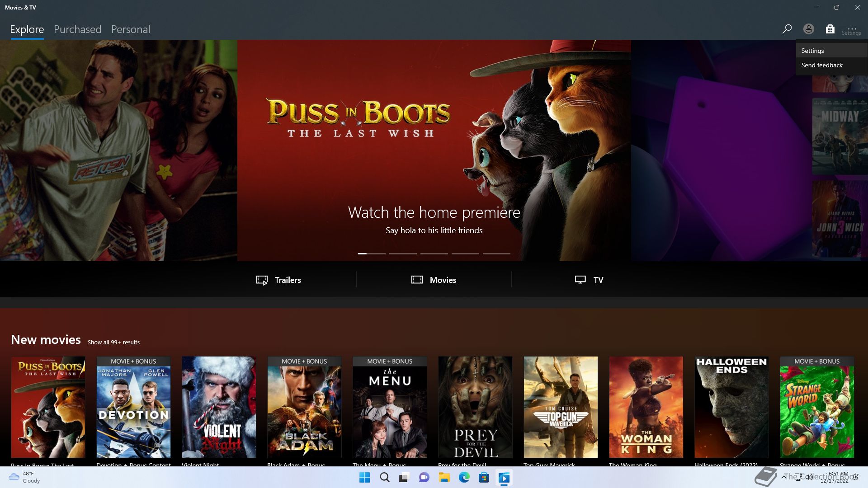Screen dimensions: 868x488
Task: Open Strange World poster
Action: [817, 407]
